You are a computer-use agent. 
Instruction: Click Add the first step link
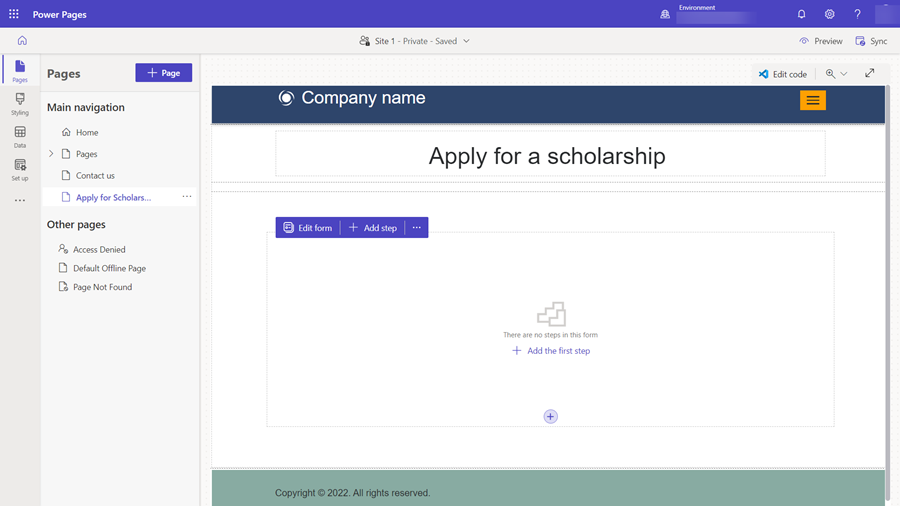click(550, 351)
